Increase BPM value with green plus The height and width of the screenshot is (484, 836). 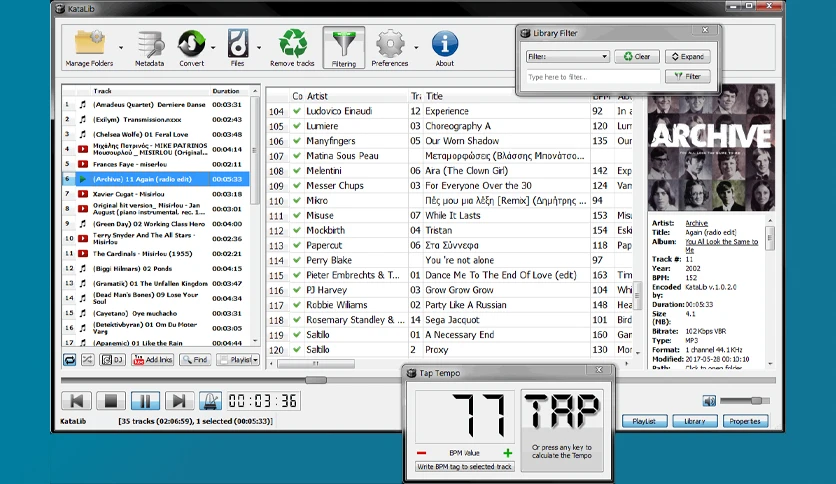pos(508,453)
